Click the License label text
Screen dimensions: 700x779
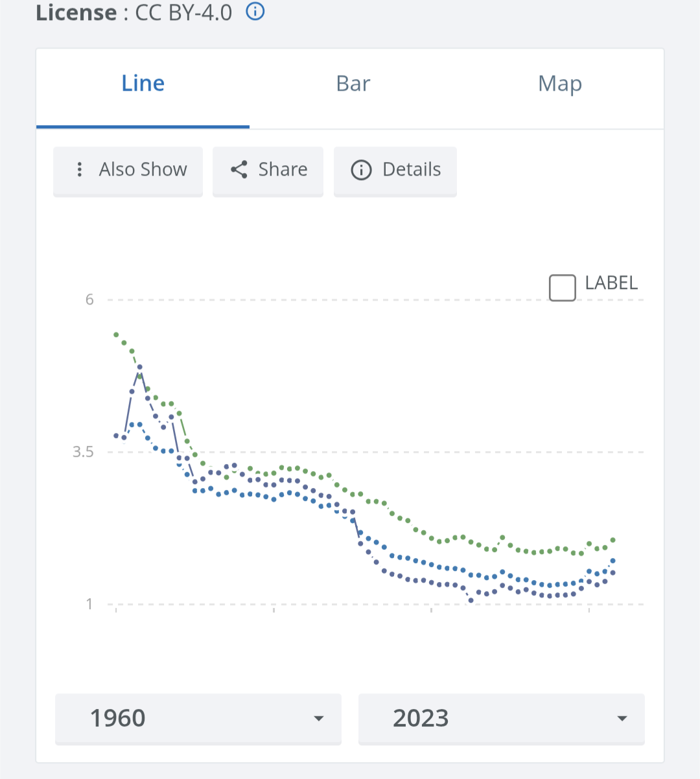tap(76, 12)
